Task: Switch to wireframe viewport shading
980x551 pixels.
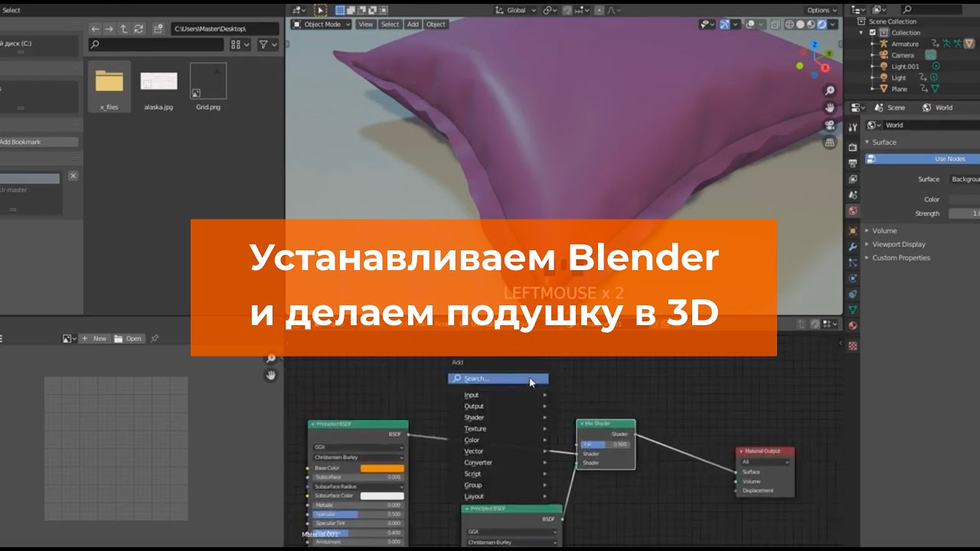Action: (789, 24)
